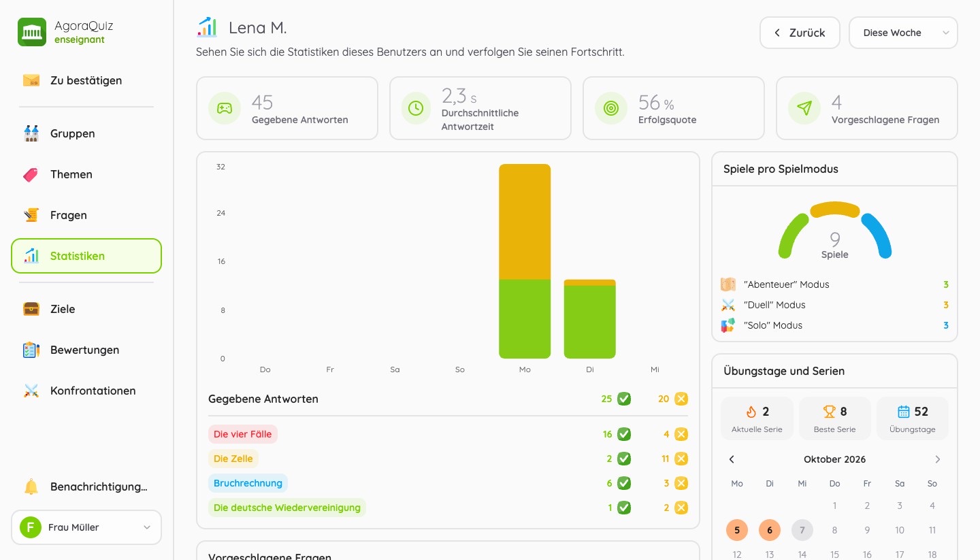
Task: Click the orange segment of Monday's bar
Action: (525, 222)
